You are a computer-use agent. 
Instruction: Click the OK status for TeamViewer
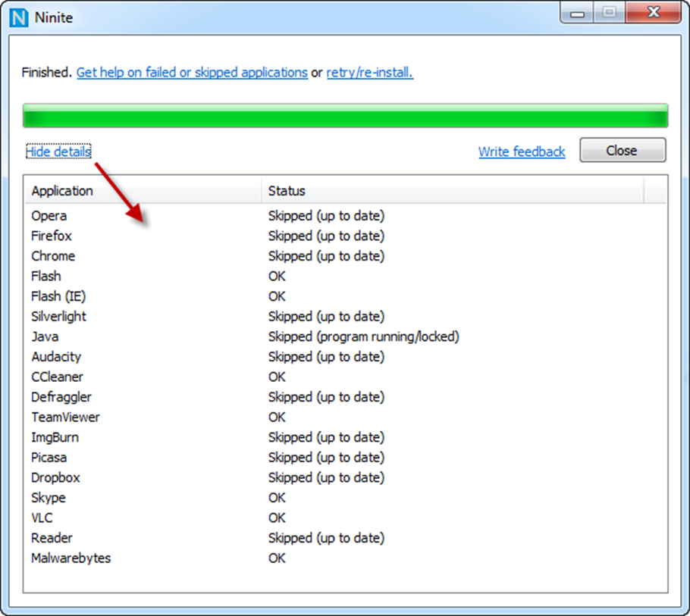click(277, 417)
